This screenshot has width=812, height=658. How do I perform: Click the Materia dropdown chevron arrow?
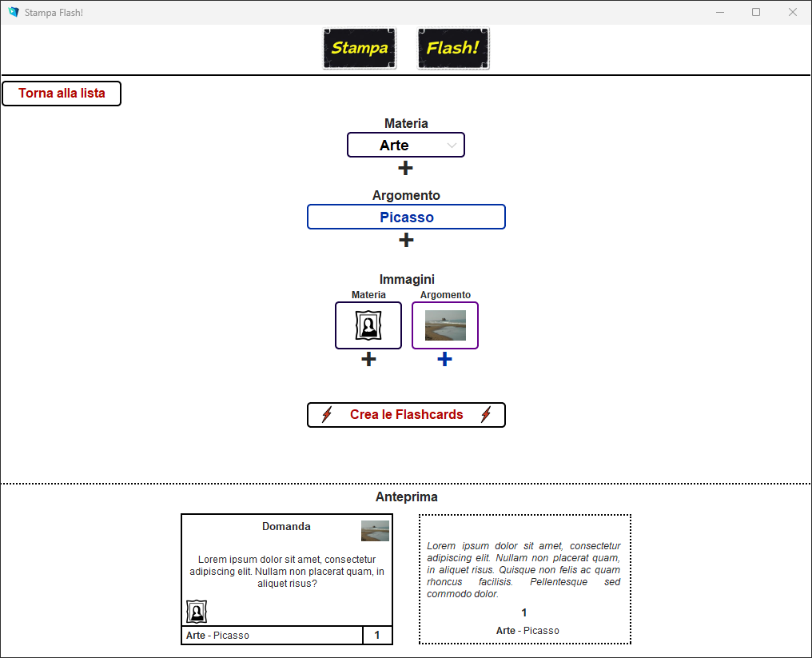tap(452, 146)
